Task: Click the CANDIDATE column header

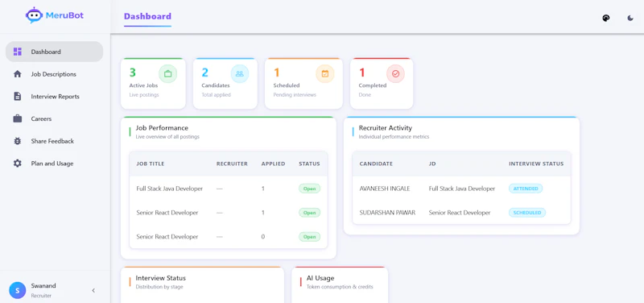Action: (376, 164)
